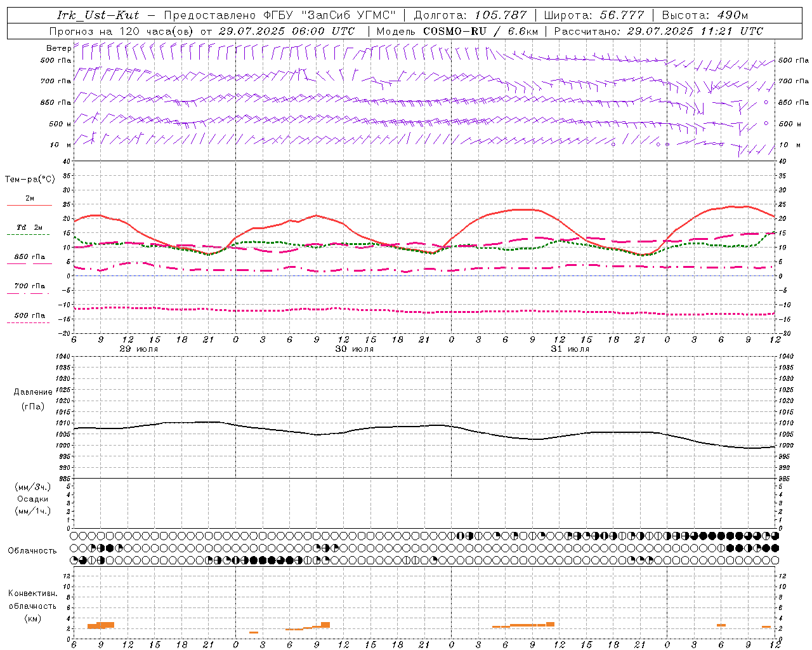
Task: Click the left 500 м wind level label
Action: click(x=60, y=124)
